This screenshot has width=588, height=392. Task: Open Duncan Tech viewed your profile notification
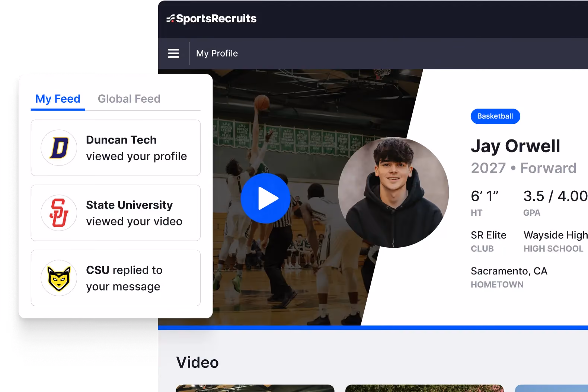pyautogui.click(x=116, y=148)
